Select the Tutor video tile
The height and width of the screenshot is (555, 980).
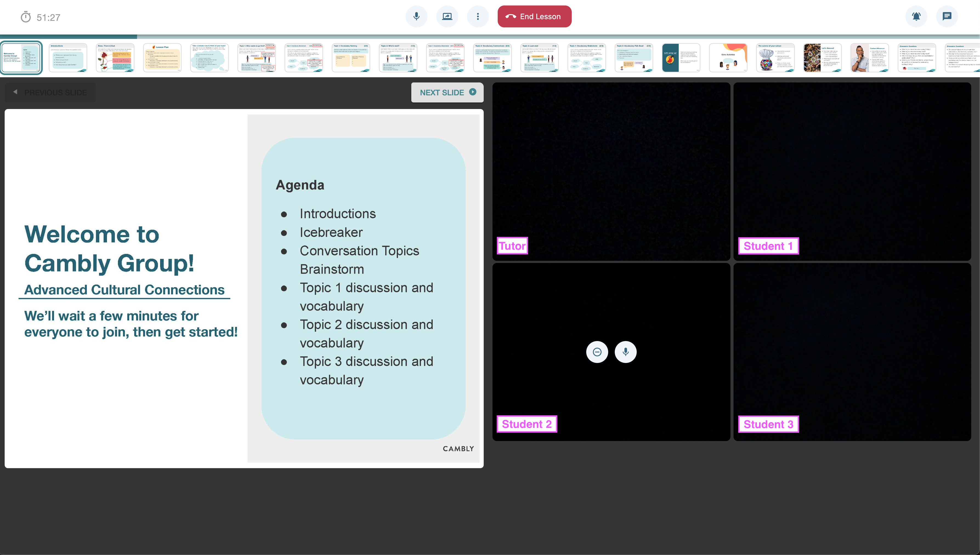tap(611, 171)
